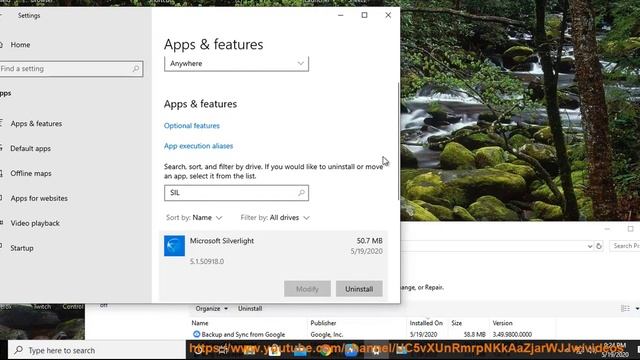The image size is (640, 360).
Task: Sort by the Version column header
Action: pyautogui.click(x=502, y=323)
